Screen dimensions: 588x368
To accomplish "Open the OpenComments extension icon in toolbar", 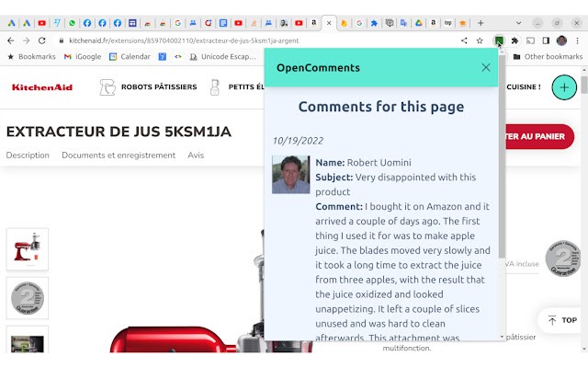I will pyautogui.click(x=499, y=40).
